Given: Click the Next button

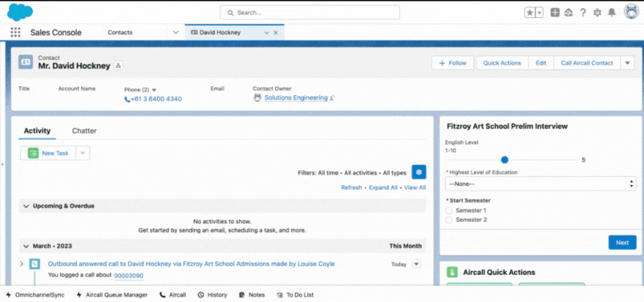Looking at the screenshot, I should click(622, 243).
